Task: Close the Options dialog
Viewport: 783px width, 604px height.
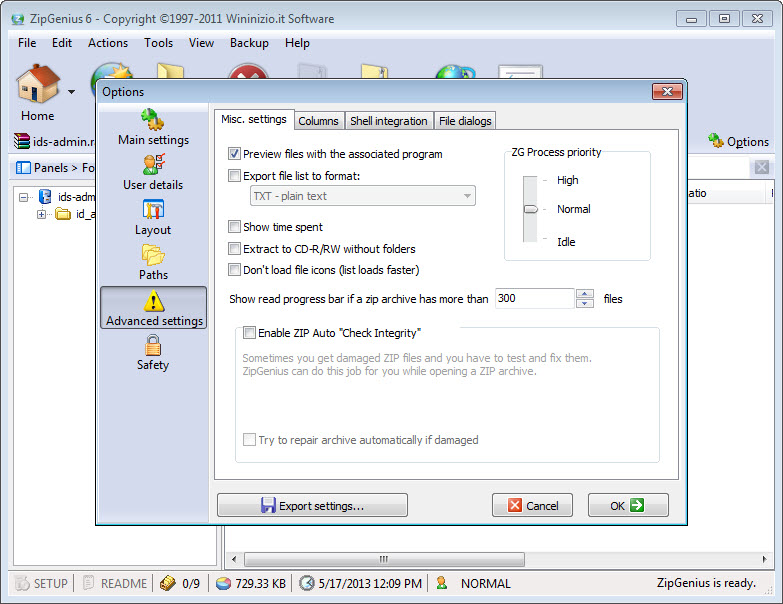Action: pyautogui.click(x=667, y=92)
